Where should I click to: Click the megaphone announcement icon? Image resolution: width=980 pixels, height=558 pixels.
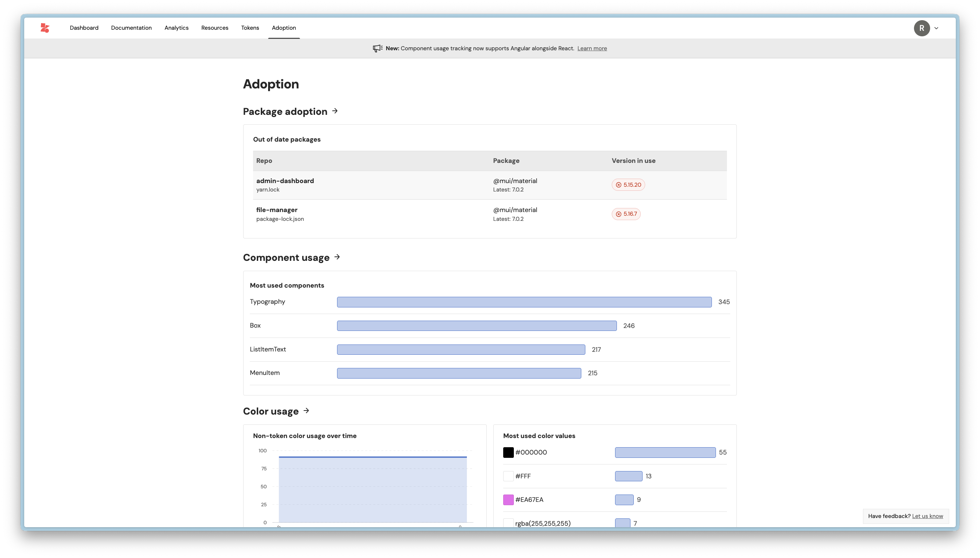click(x=377, y=48)
